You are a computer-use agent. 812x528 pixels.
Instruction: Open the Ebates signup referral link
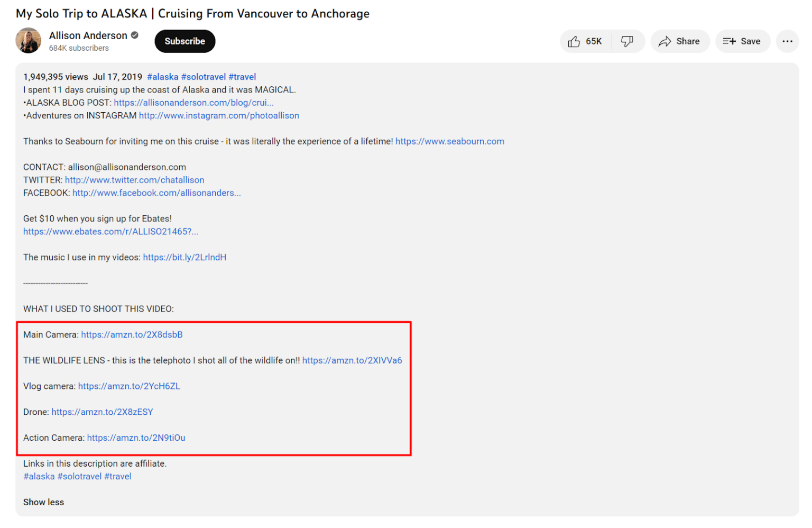coord(110,231)
